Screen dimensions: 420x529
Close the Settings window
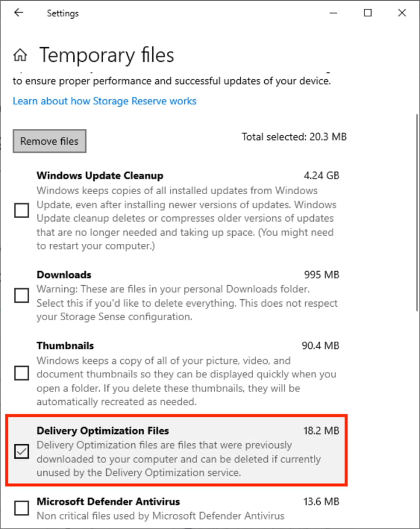click(x=402, y=13)
